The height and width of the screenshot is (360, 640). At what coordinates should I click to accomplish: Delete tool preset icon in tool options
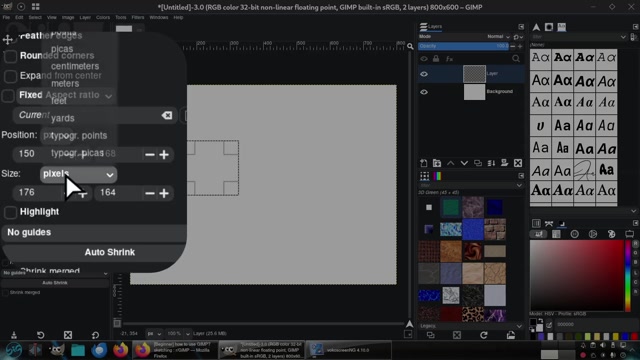coord(68,335)
